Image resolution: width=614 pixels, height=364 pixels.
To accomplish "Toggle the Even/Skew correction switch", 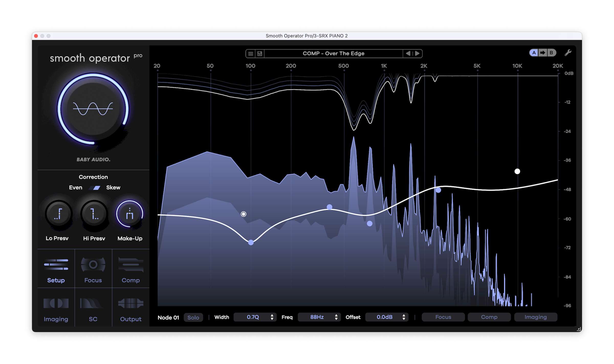I will coord(94,188).
